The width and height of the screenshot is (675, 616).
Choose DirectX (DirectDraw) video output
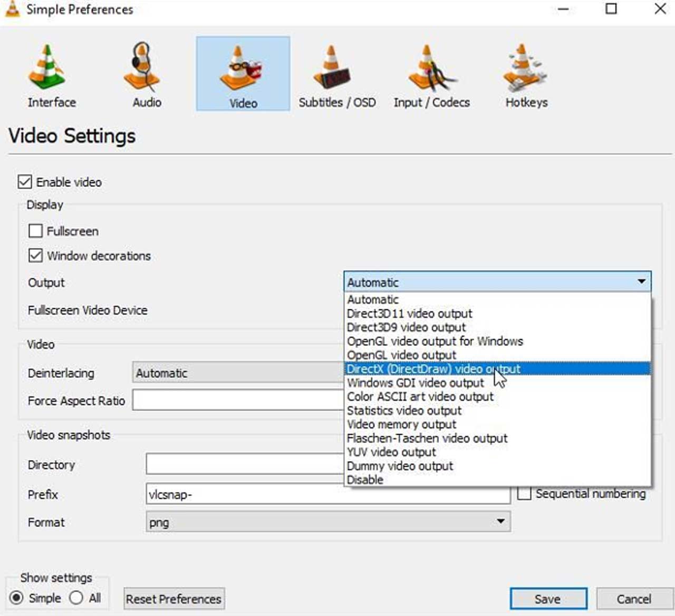pyautogui.click(x=433, y=369)
